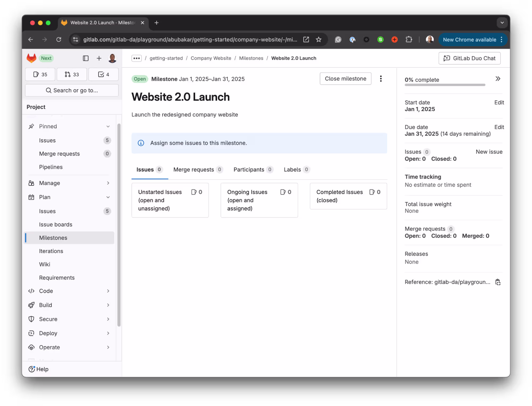
Task: Open assigned issues counter showing 35
Action: pos(40,74)
